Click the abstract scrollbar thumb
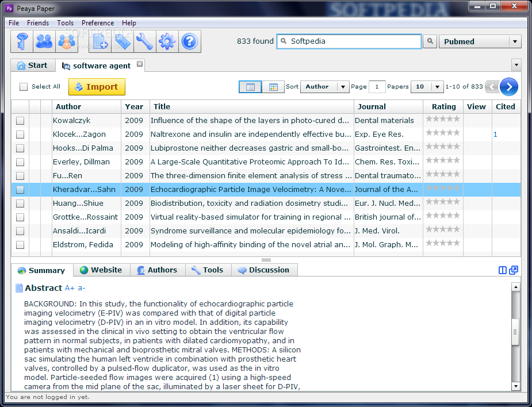The height and width of the screenshot is (407, 532). (515, 332)
